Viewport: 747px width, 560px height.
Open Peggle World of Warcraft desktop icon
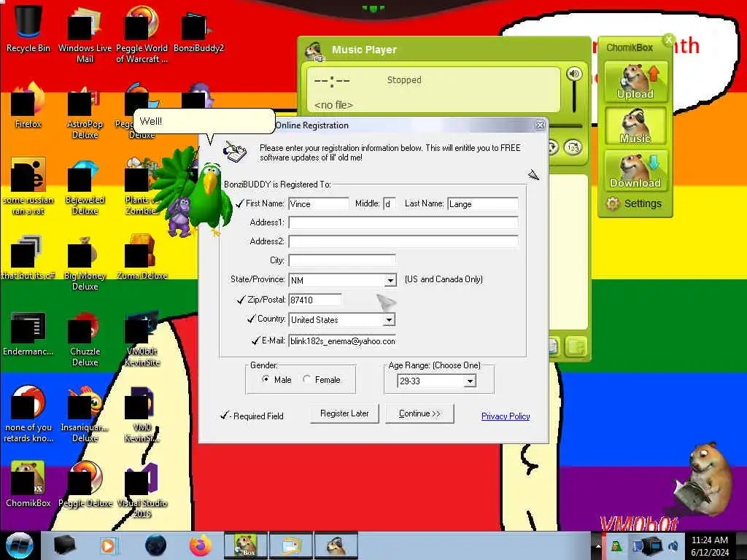coord(142,34)
